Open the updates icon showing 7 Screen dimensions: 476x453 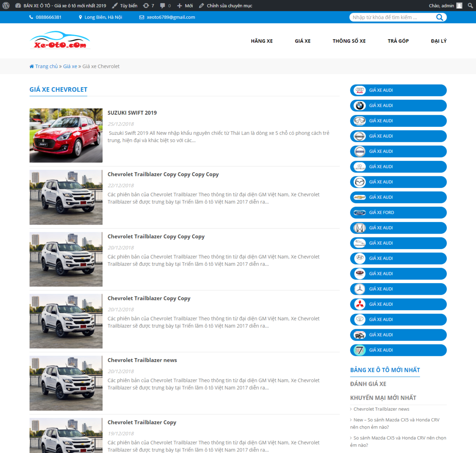pos(146,6)
